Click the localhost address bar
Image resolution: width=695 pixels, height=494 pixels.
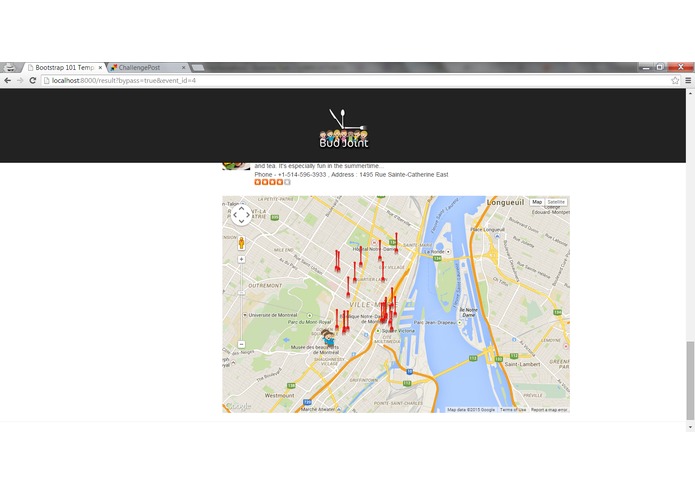tap(355, 81)
